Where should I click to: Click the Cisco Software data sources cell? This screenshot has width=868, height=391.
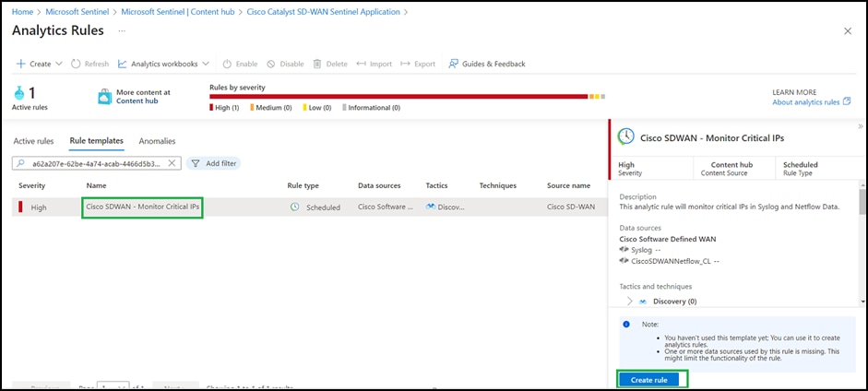coord(386,207)
